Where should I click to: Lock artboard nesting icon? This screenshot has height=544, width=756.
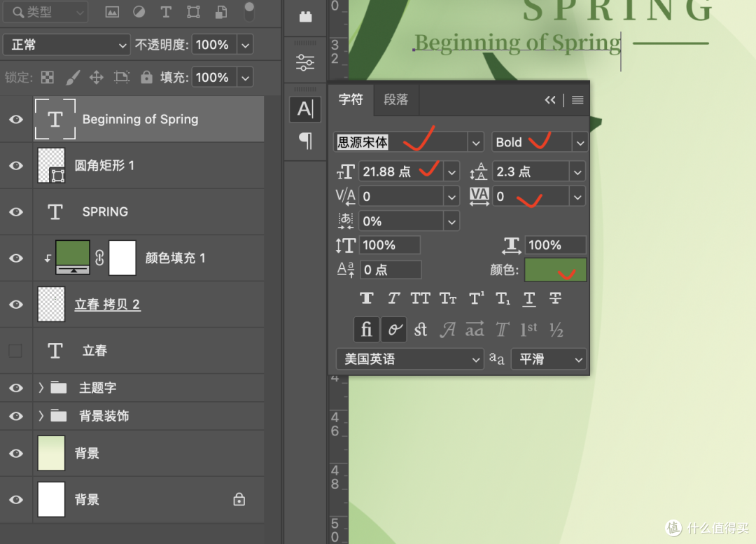tap(122, 77)
